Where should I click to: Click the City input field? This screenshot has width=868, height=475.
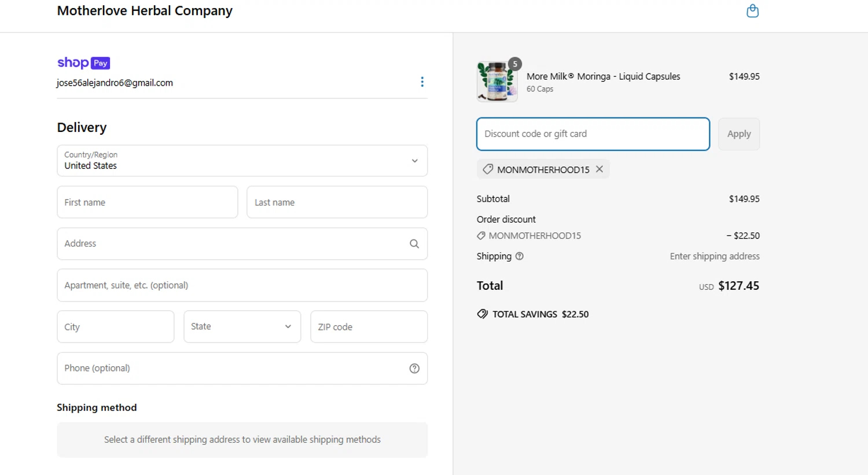[116, 326]
